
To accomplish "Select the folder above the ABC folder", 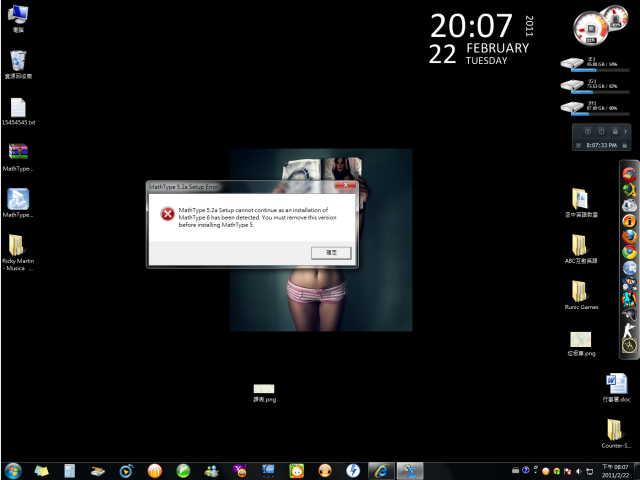I will pos(581,203).
